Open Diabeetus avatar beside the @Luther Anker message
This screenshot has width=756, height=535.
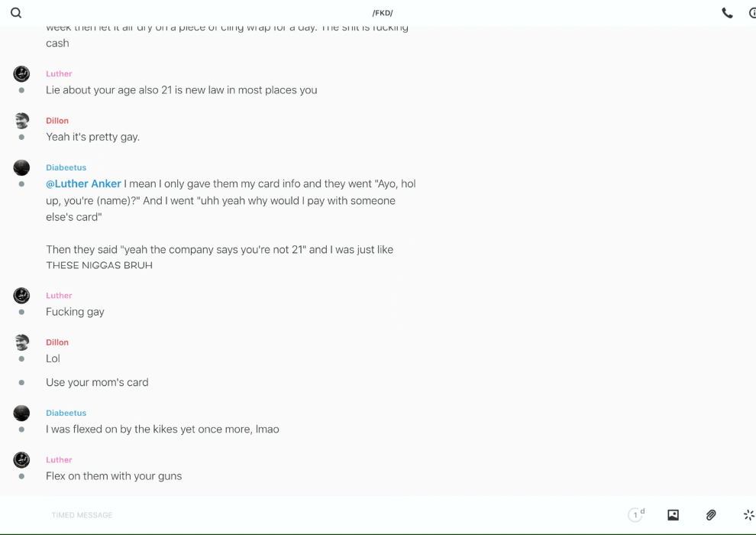(21, 167)
